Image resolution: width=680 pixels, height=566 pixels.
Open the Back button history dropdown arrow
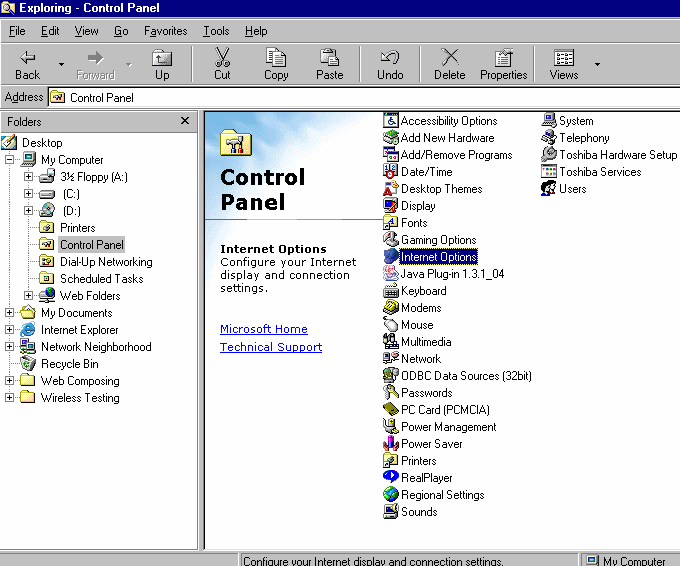click(x=61, y=64)
